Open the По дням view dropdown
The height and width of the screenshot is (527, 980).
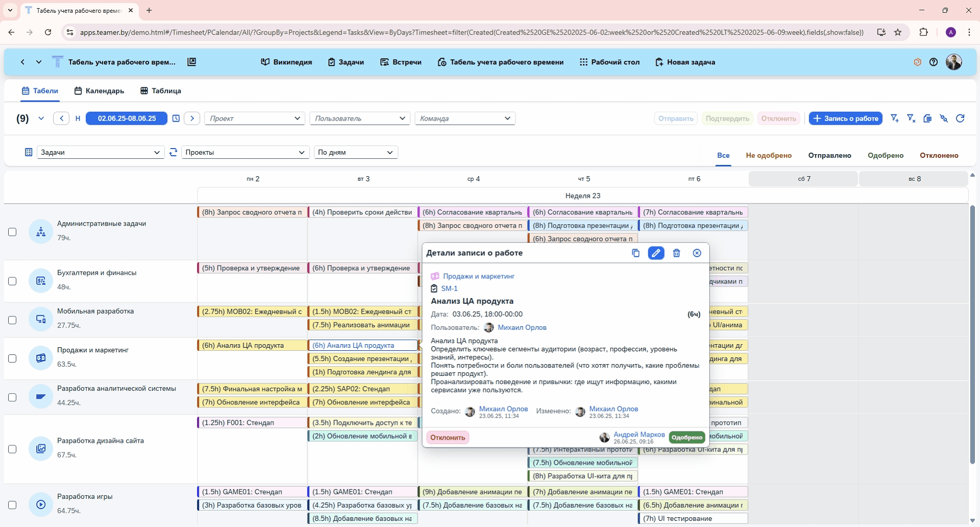(355, 152)
